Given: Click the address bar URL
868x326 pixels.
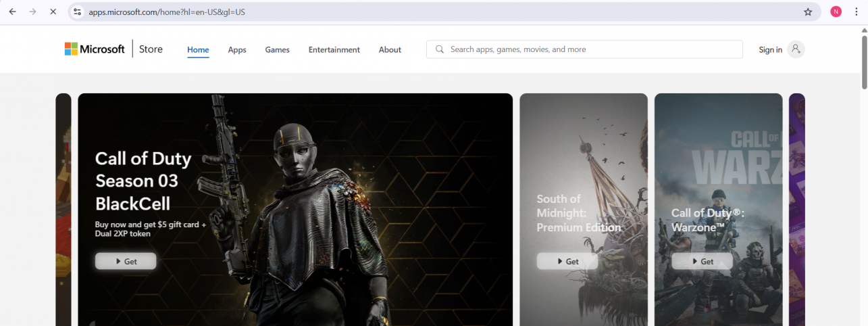Looking at the screenshot, I should pos(167,11).
